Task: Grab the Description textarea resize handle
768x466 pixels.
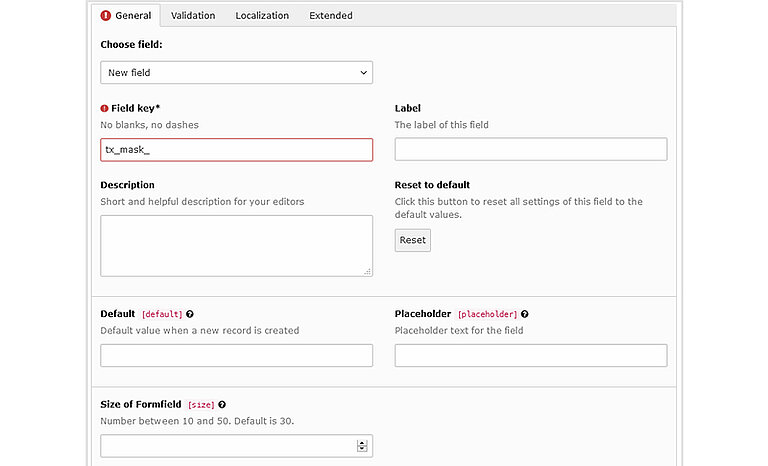Action: [x=367, y=270]
